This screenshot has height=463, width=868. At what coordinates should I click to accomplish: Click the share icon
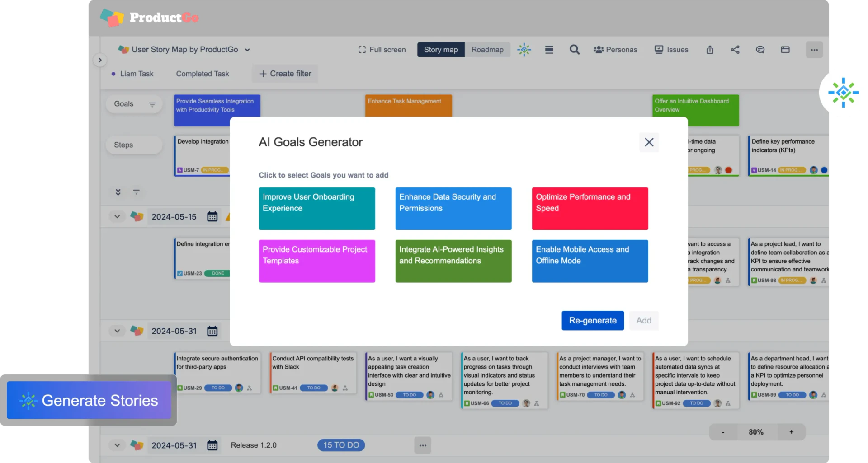[x=735, y=50]
